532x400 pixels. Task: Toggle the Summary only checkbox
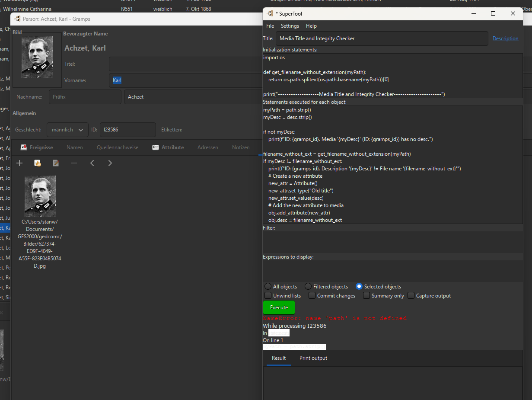tap(366, 295)
